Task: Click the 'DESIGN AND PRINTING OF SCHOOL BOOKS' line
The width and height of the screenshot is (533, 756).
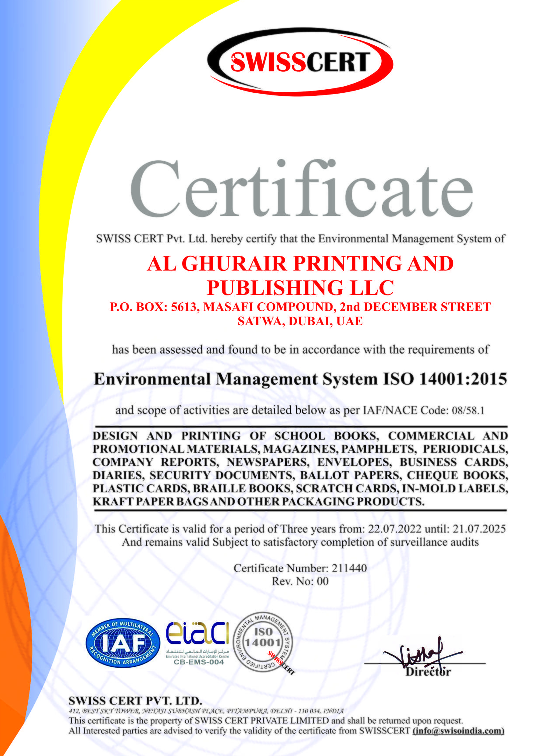Action: [300, 436]
